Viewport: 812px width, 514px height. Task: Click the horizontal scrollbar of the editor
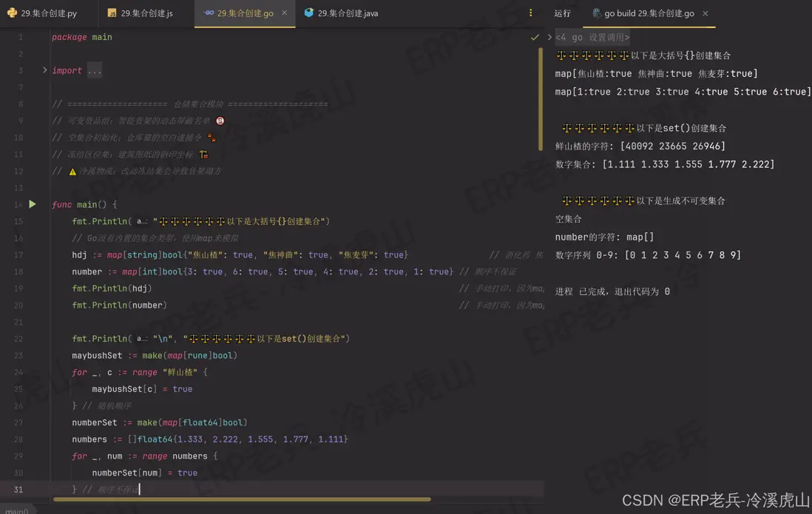point(242,499)
